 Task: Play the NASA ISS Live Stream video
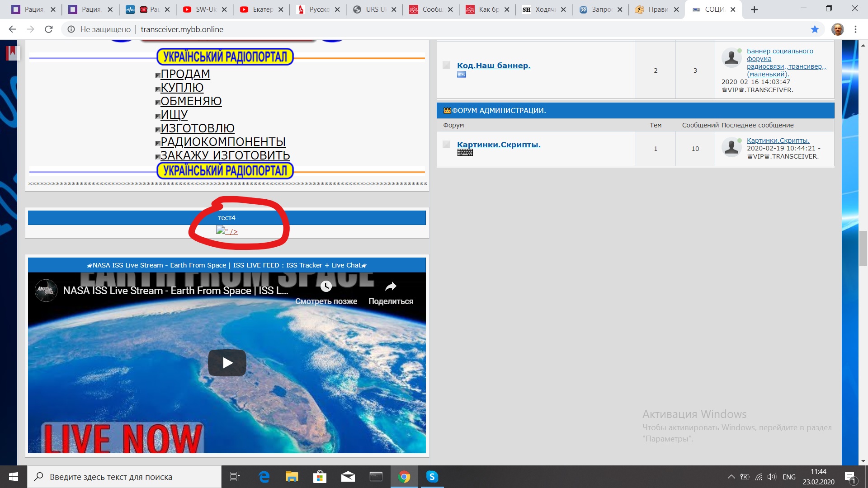[x=227, y=362]
